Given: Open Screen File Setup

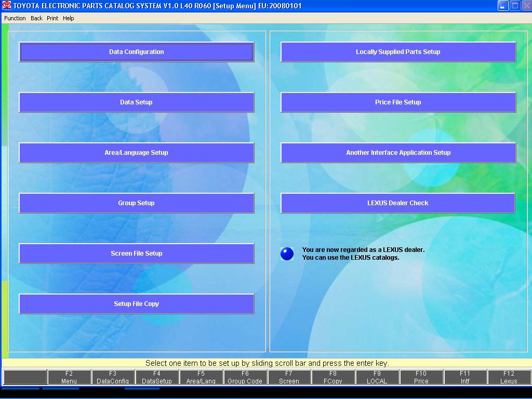Looking at the screenshot, I should 137,254.
